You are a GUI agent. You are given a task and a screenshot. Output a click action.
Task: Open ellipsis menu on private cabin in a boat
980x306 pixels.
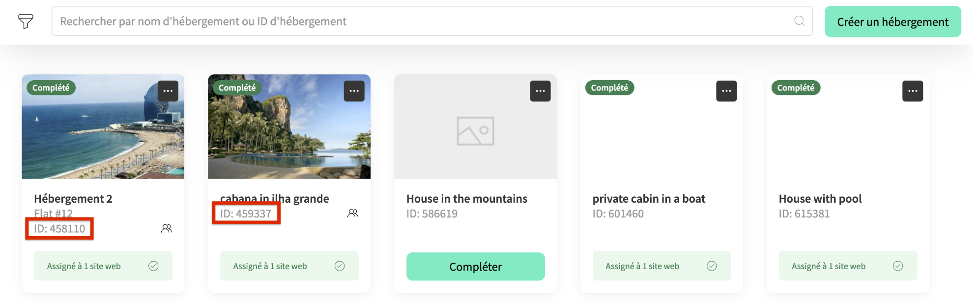(726, 91)
